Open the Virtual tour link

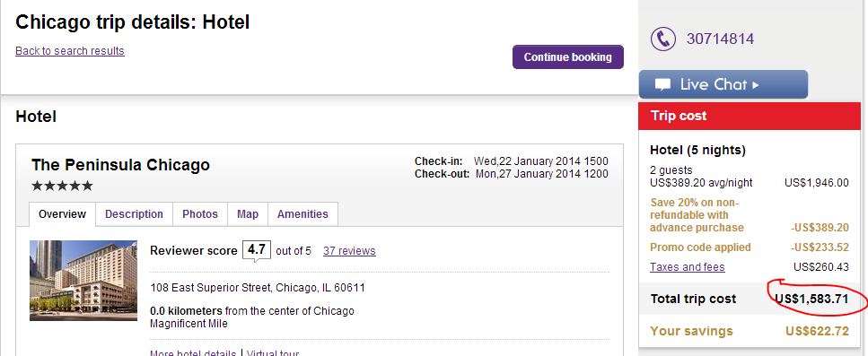tap(273, 352)
